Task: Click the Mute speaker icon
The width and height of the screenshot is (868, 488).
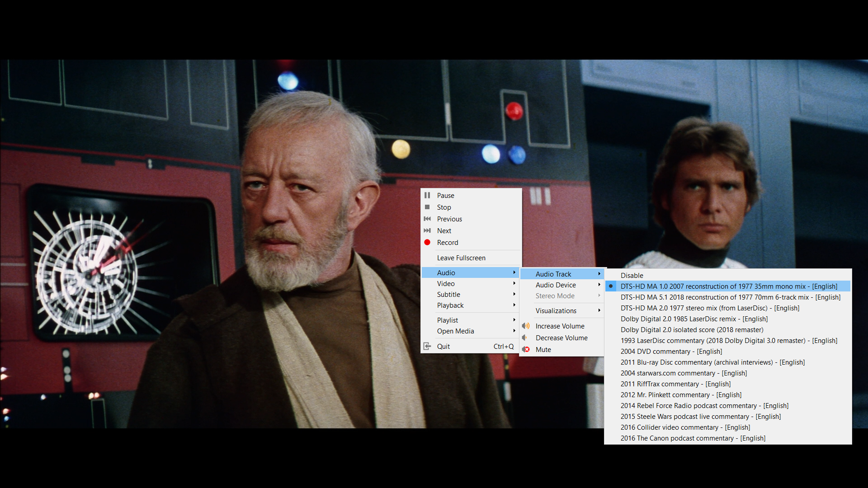Action: tap(526, 349)
